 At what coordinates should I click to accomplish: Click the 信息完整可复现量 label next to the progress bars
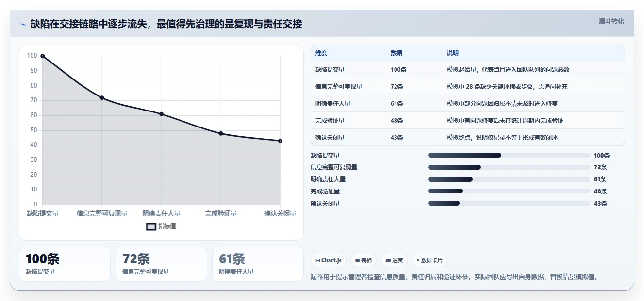point(334,167)
